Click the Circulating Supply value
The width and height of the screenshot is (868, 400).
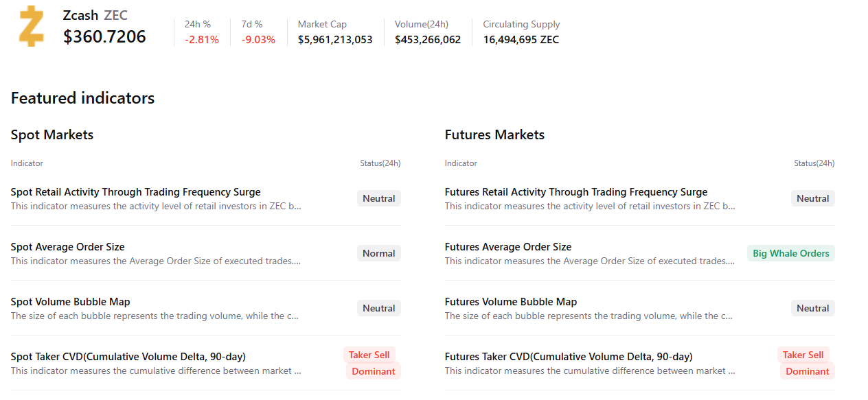click(521, 40)
